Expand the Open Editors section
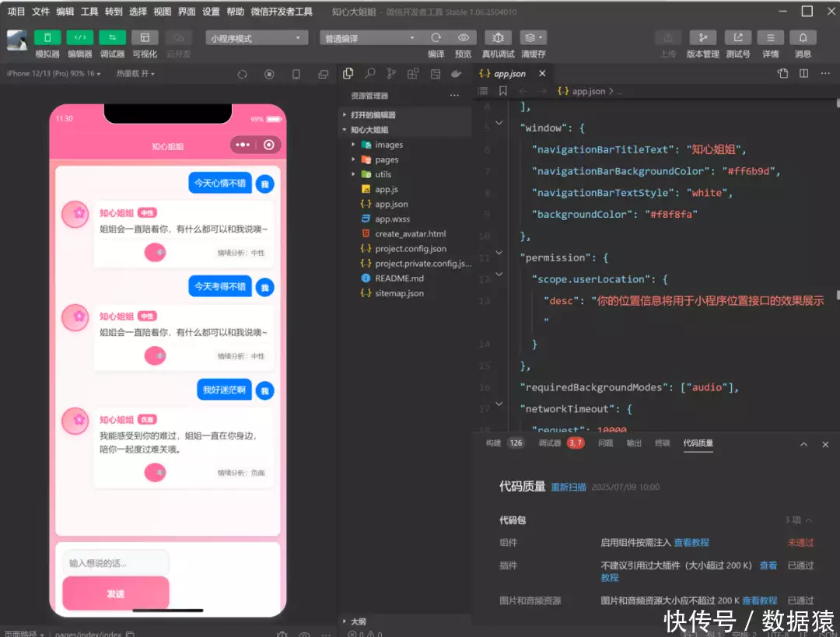The height and width of the screenshot is (637, 840). tap(373, 114)
